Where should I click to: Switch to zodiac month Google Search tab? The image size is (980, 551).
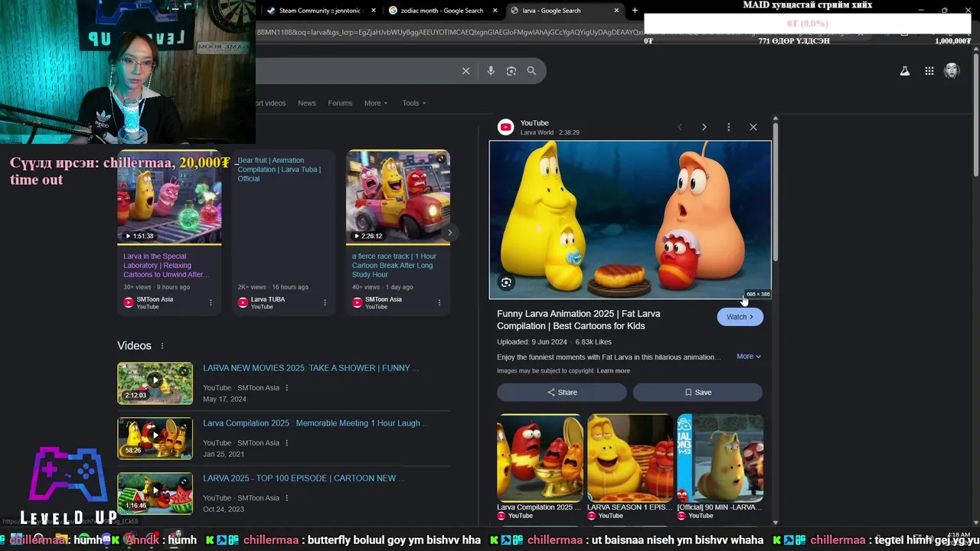click(440, 11)
